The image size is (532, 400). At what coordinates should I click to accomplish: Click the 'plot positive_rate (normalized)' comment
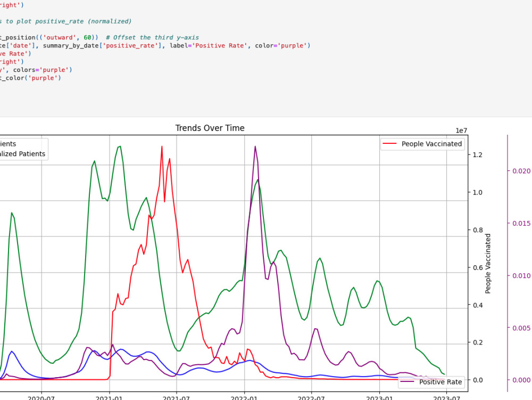66,21
